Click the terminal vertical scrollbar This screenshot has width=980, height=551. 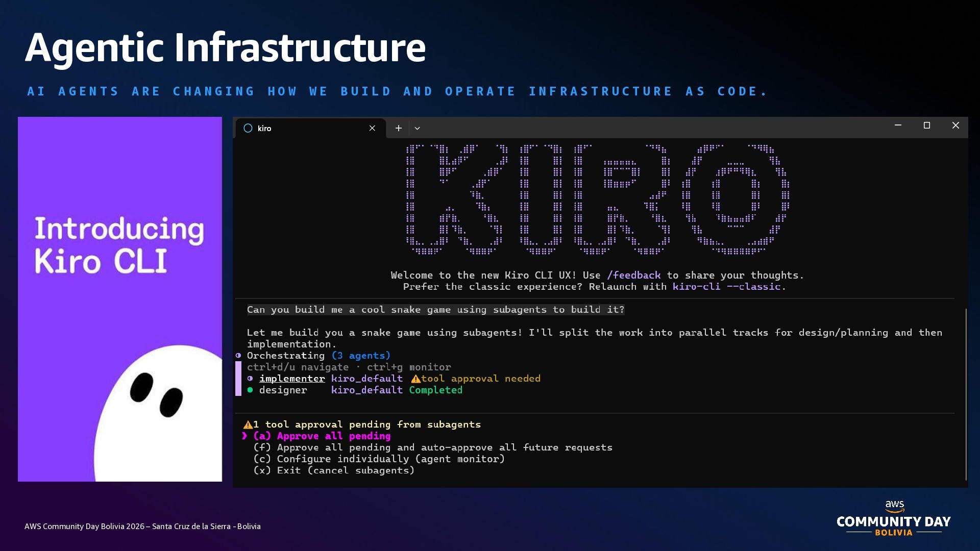(x=966, y=394)
